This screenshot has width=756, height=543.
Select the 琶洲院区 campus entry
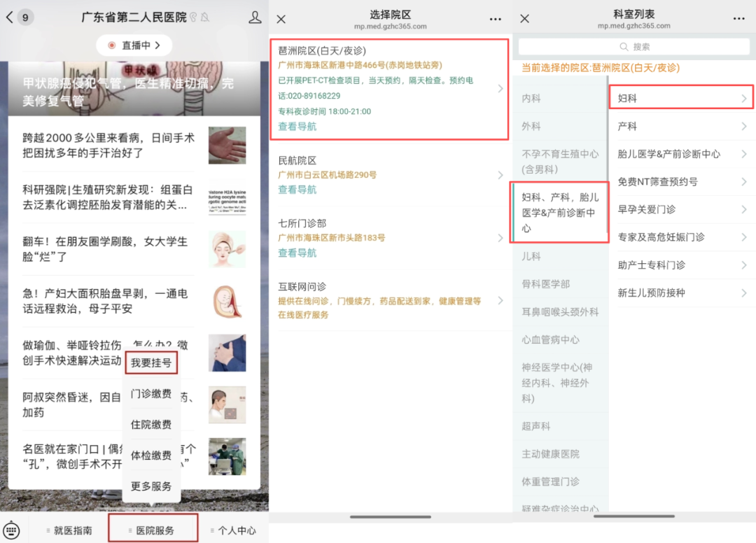click(389, 89)
